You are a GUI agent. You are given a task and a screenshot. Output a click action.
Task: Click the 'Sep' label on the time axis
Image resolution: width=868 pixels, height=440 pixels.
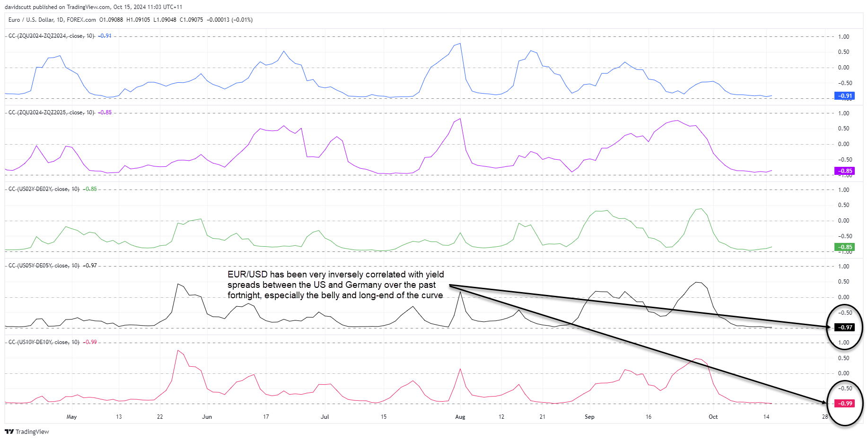589,417
